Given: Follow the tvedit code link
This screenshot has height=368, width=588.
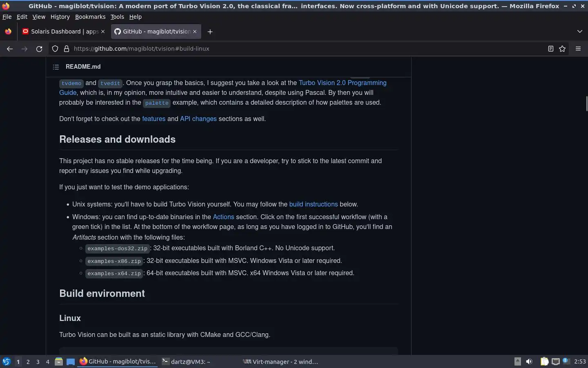Looking at the screenshot, I should click(x=110, y=83).
